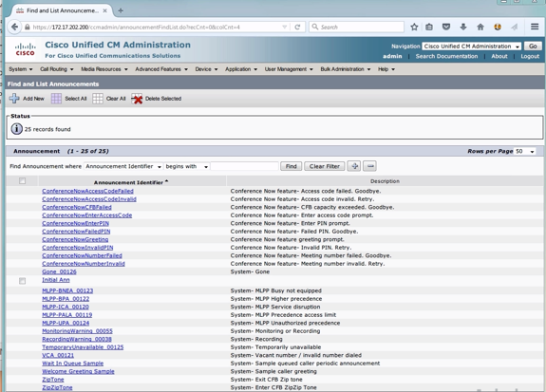Click the Clear Filter button
Viewport: 546px width, 392px height.
click(325, 166)
